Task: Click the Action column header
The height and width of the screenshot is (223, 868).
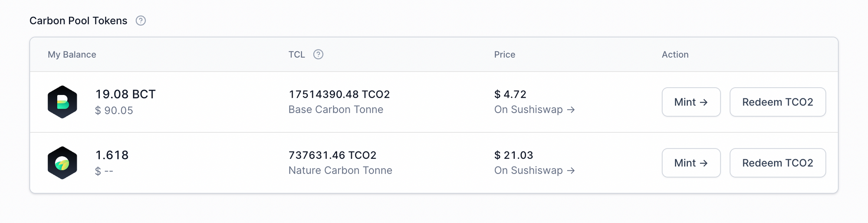Action: 675,55
